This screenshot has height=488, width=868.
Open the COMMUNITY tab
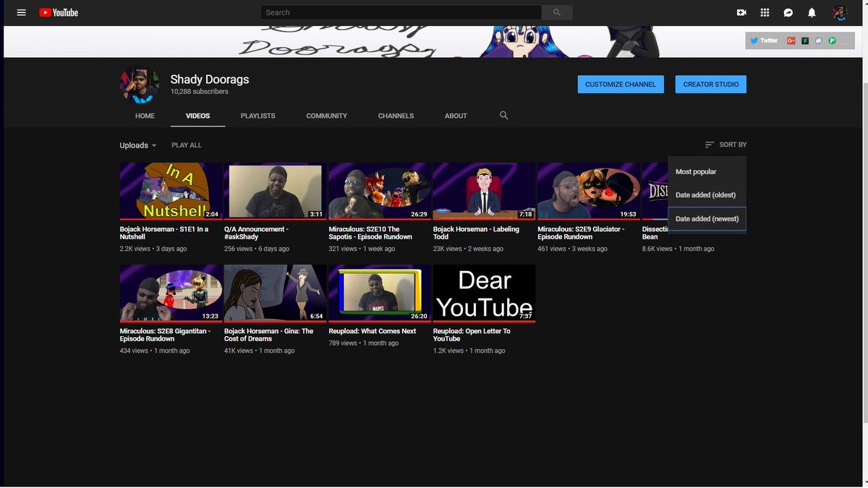pyautogui.click(x=327, y=116)
